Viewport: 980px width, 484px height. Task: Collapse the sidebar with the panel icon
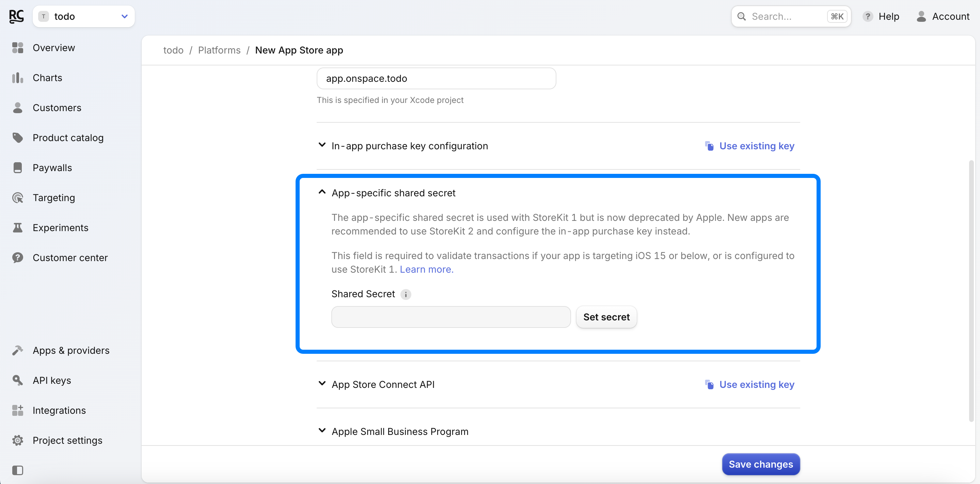click(17, 470)
